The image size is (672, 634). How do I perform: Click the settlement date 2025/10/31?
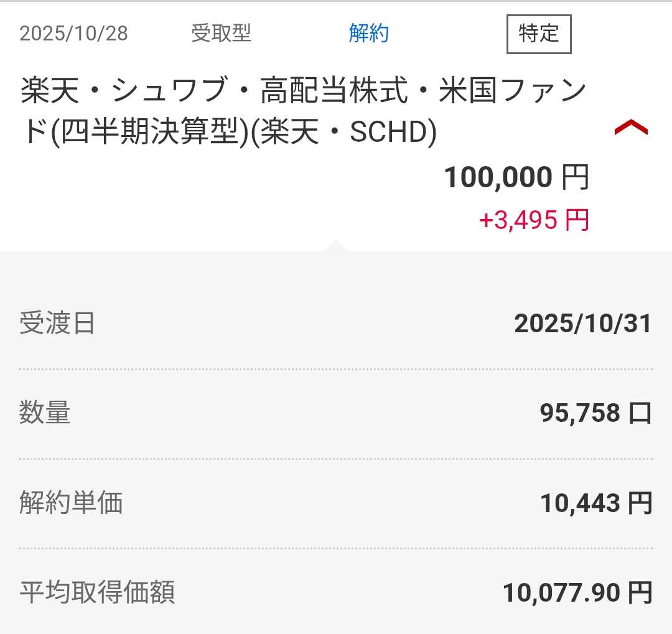582,324
